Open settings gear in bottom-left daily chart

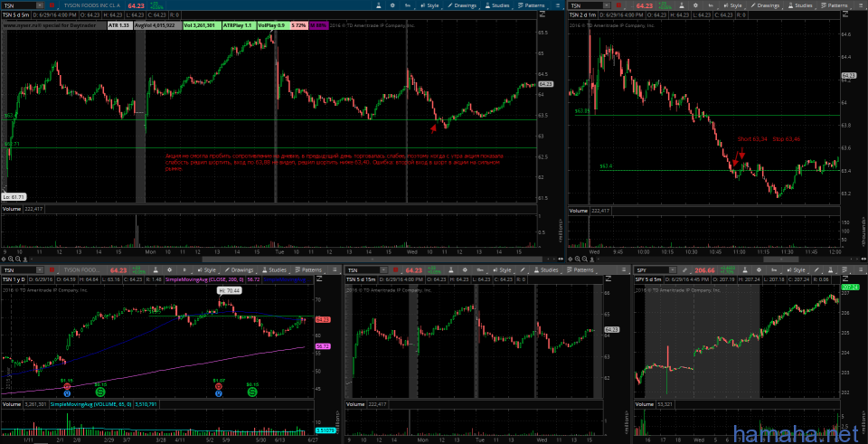click(169, 269)
